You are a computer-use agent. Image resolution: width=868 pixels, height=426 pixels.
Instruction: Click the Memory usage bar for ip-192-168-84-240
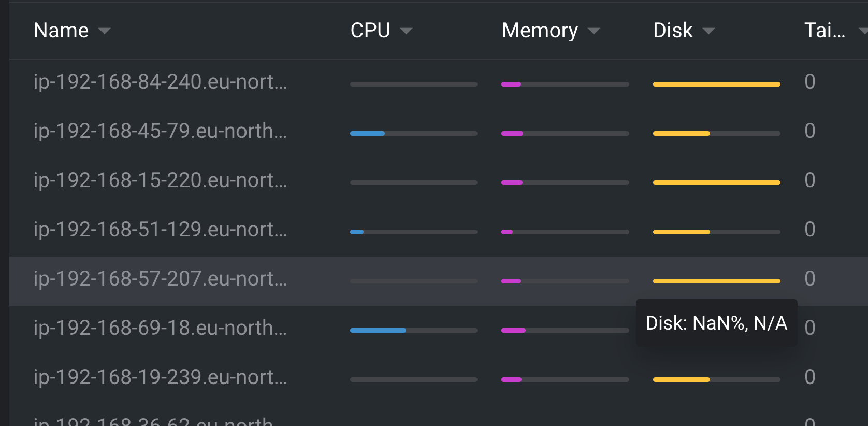[x=565, y=83]
